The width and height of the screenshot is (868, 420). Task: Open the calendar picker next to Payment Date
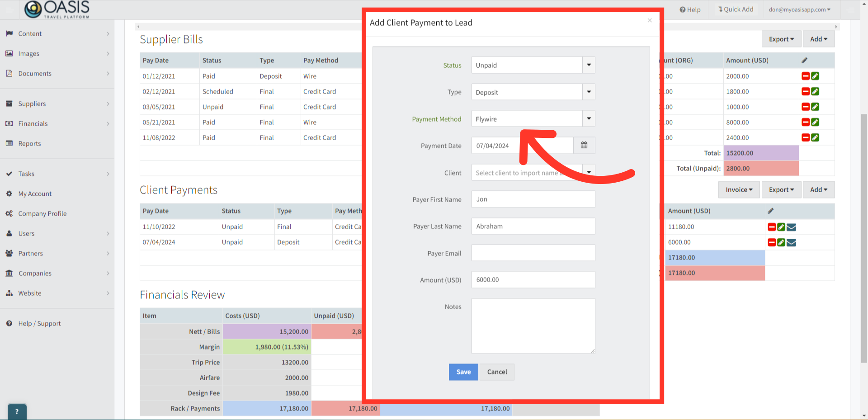tap(584, 145)
